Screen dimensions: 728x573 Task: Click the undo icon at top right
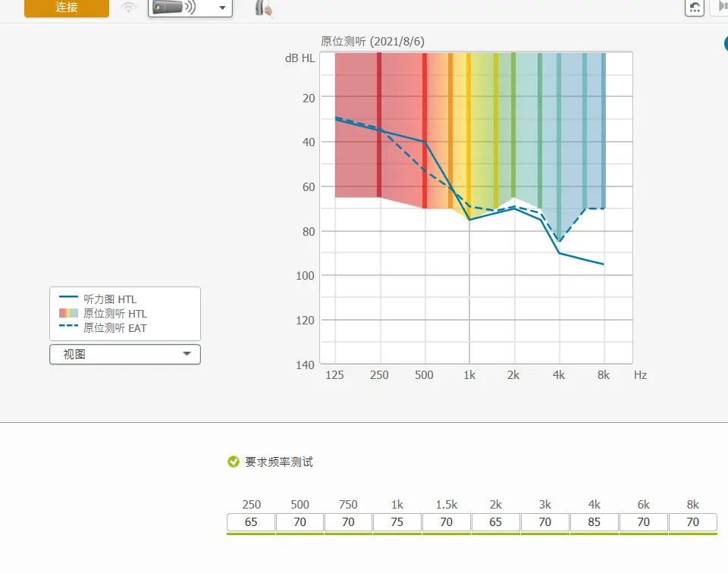tap(694, 8)
